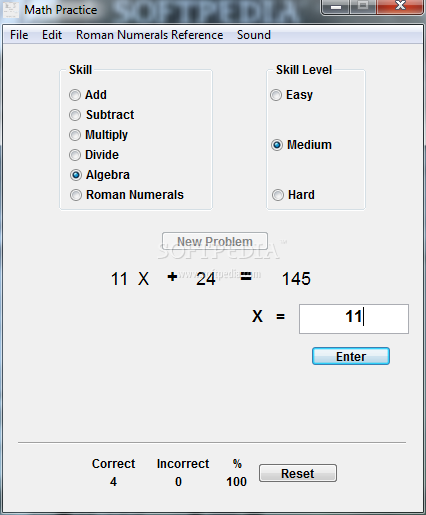Click the Math Practice title bar icon
The height and width of the screenshot is (515, 426).
(11, 10)
